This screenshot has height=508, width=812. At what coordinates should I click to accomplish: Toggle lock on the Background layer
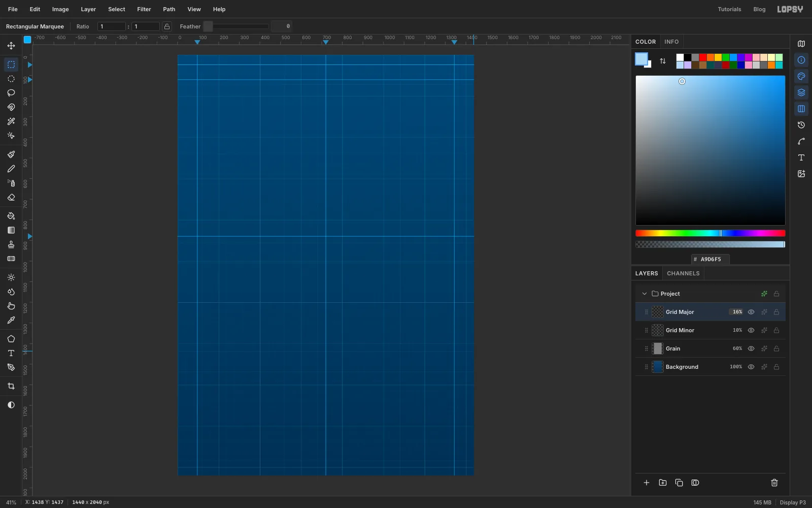[x=776, y=367]
